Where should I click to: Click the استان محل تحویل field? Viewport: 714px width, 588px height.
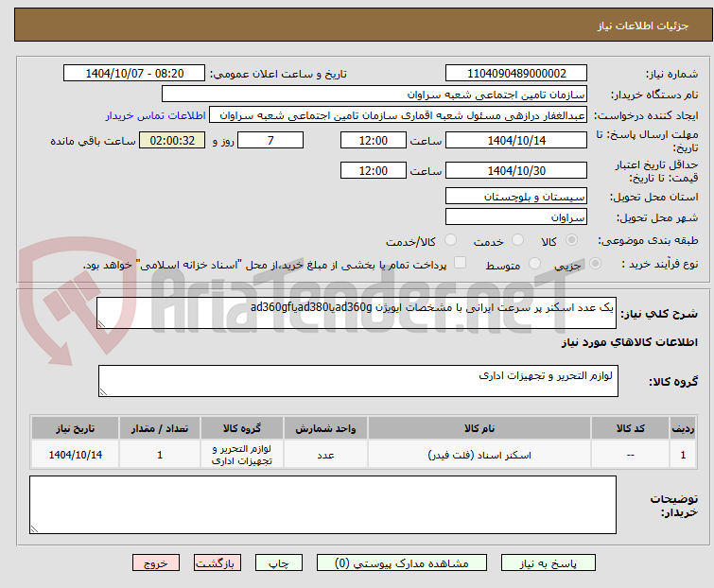tap(516, 196)
